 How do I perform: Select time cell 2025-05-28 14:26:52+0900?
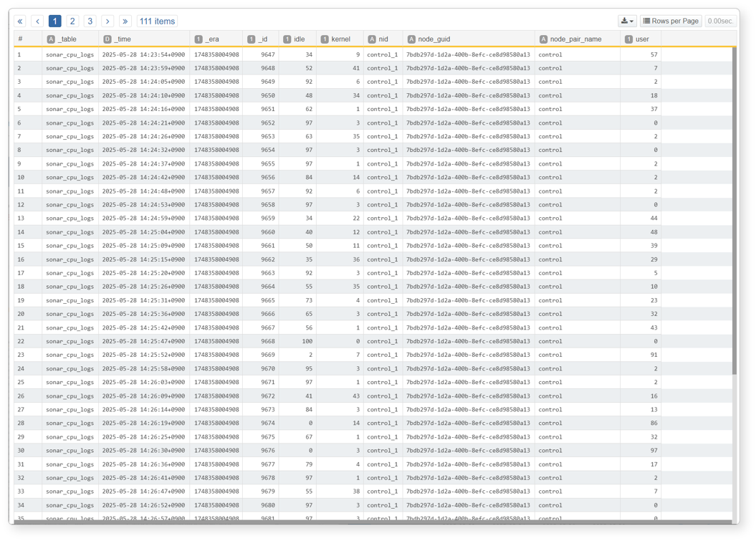144,505
